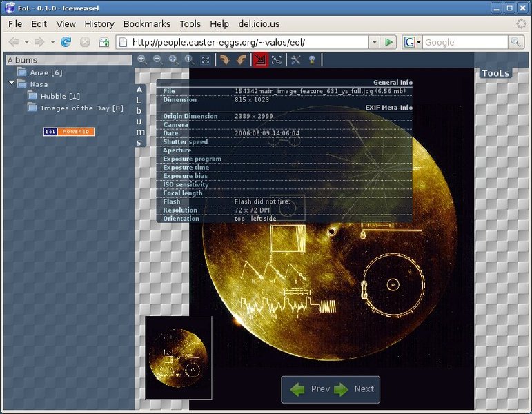The width and height of the screenshot is (532, 414).
Task: Open the Tools panel tab
Action: [x=495, y=73]
